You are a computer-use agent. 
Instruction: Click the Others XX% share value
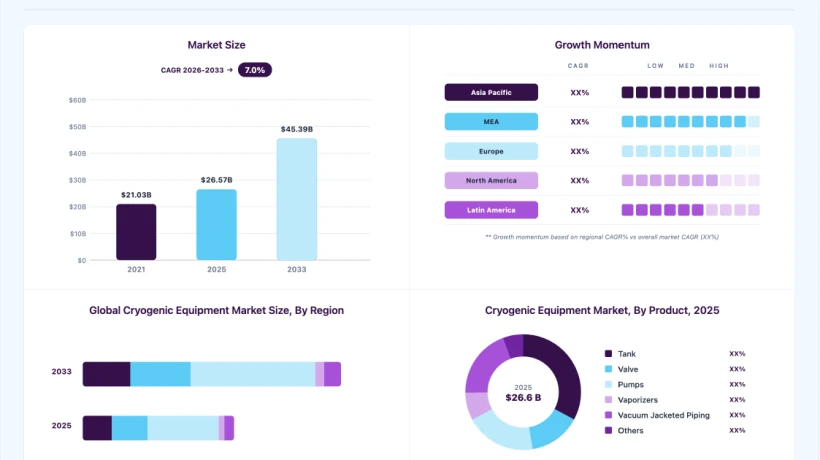737,430
